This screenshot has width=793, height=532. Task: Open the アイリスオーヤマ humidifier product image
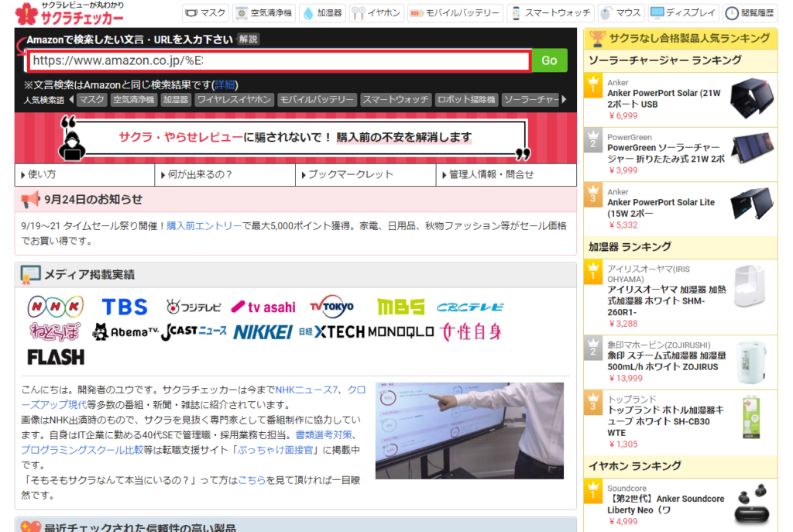click(x=750, y=286)
